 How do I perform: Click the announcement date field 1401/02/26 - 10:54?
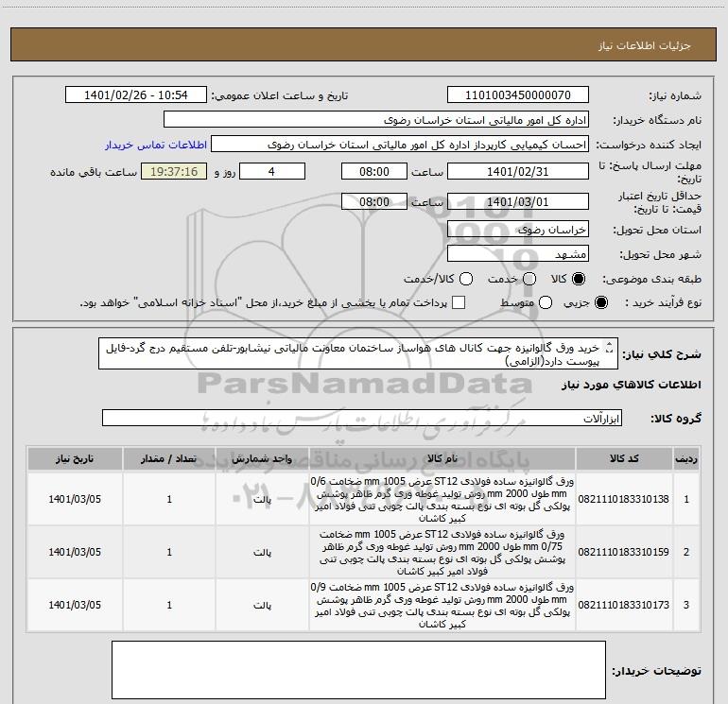[136, 94]
